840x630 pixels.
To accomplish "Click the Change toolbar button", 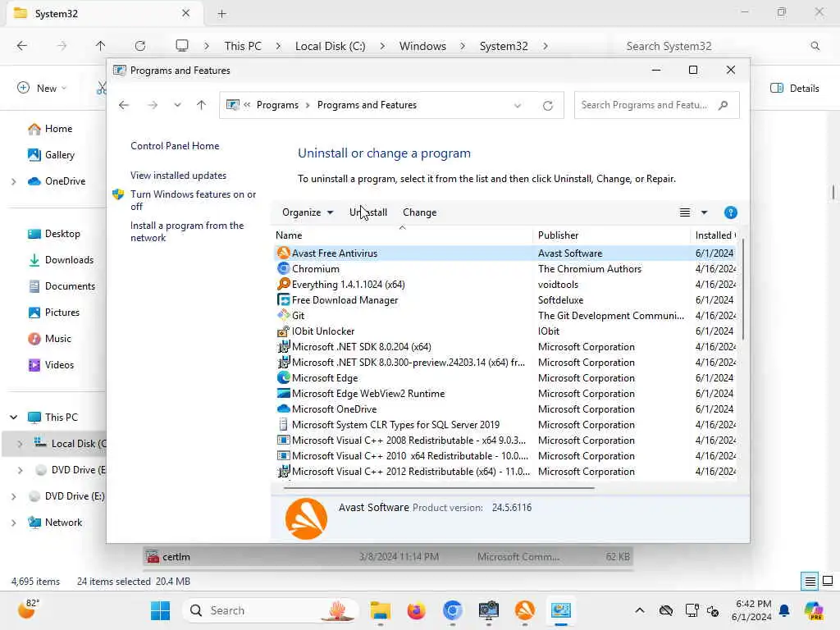I will pos(419,212).
